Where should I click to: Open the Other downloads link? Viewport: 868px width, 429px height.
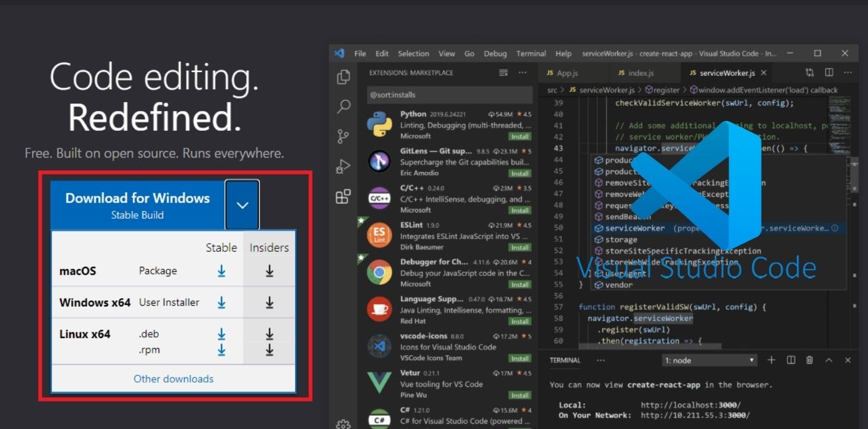coord(174,379)
